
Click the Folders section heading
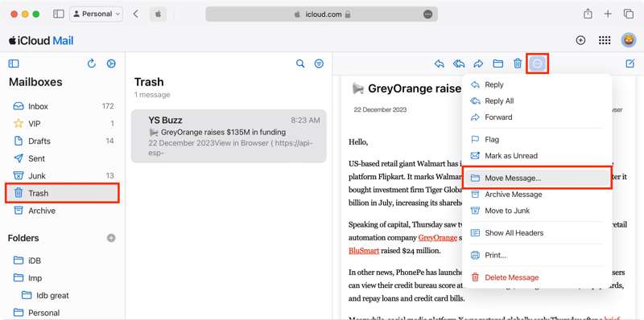pyautogui.click(x=23, y=238)
